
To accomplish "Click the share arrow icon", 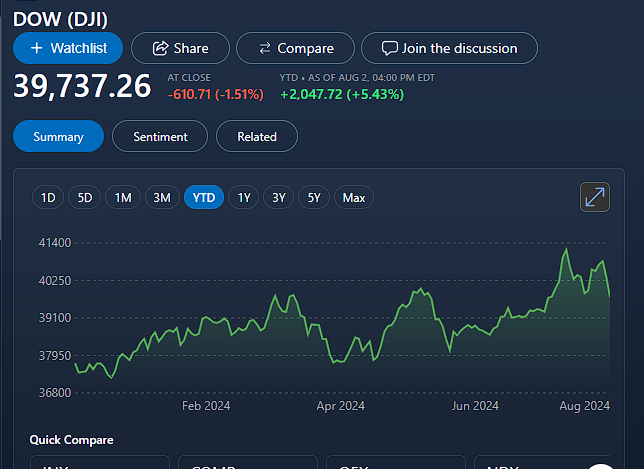I will (161, 48).
